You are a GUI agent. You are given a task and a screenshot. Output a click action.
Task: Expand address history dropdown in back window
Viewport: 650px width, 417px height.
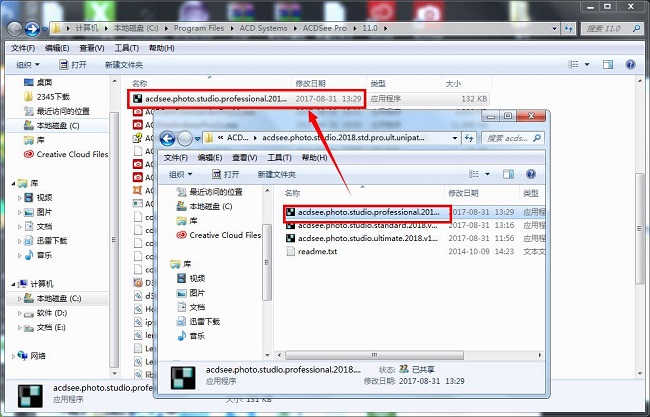tap(554, 29)
